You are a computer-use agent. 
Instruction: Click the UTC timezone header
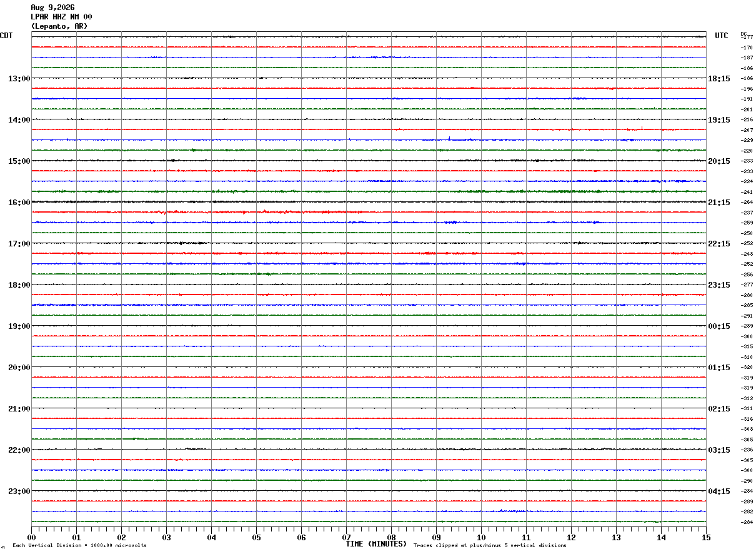point(722,36)
